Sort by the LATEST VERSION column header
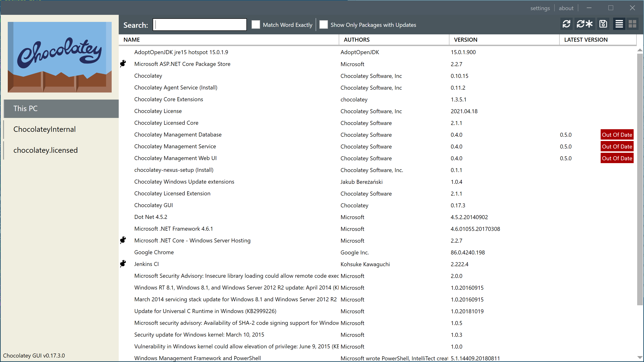 click(x=598, y=40)
